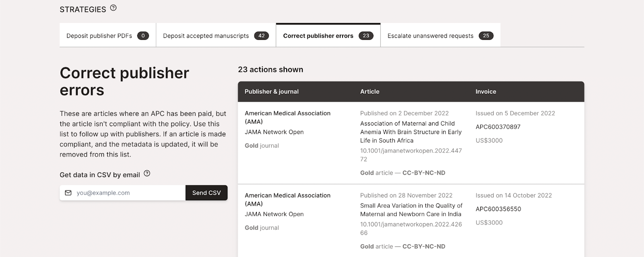Click the 23 count badge on the active tab
The image size is (644, 257).
click(x=366, y=36)
